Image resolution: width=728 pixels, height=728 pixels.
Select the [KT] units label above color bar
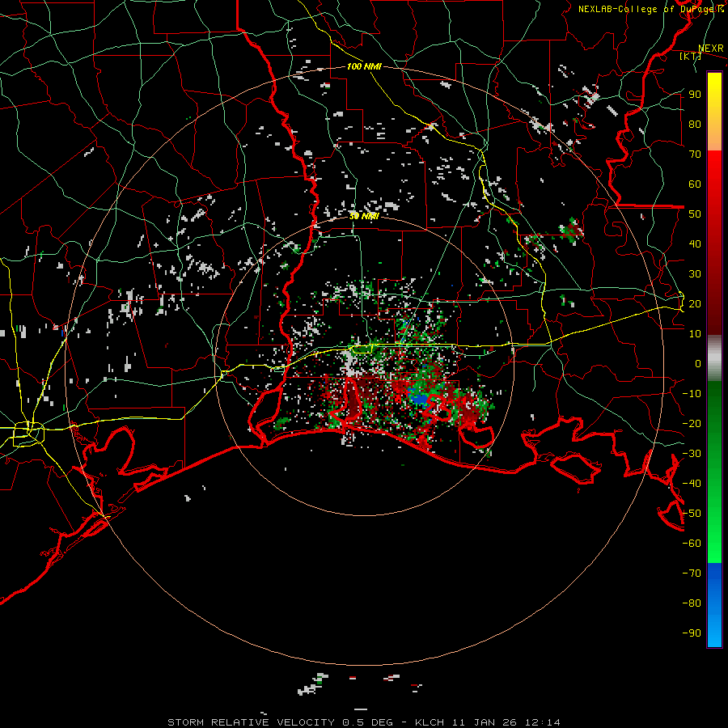(x=691, y=56)
